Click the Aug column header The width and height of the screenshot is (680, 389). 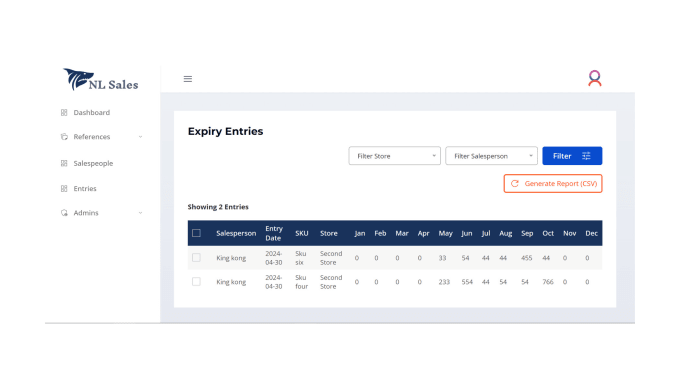[506, 233]
